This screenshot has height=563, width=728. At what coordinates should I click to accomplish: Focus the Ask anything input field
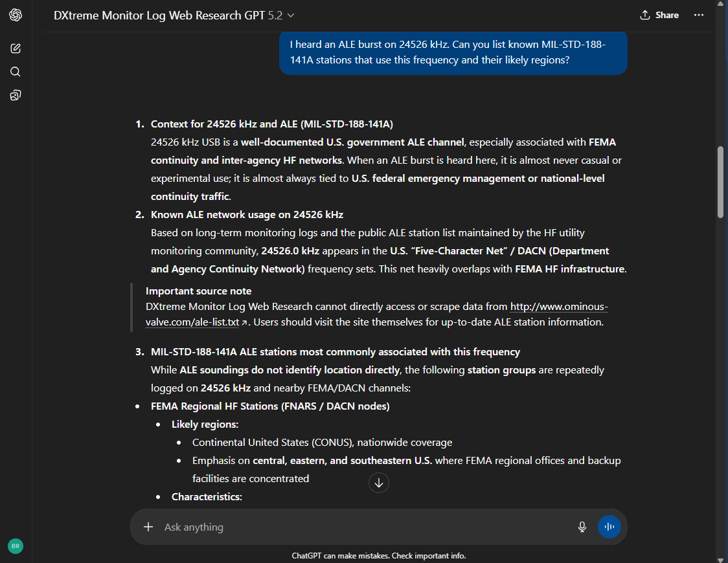[x=363, y=527]
